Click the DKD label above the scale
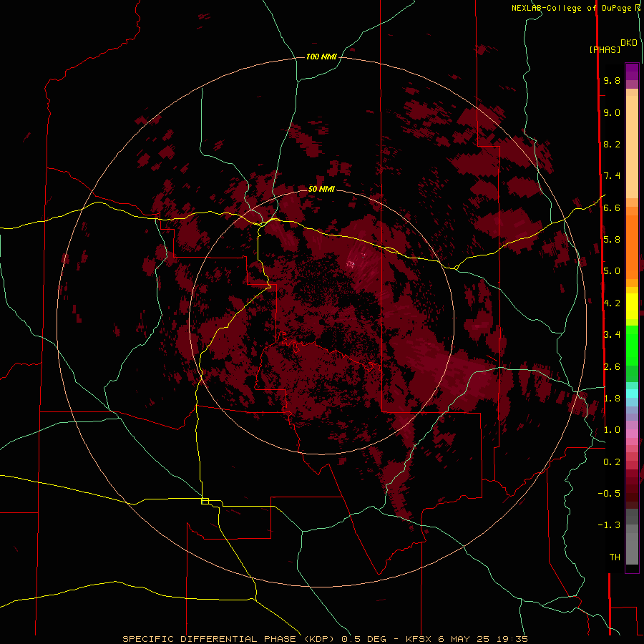The height and width of the screenshot is (644, 644). pyautogui.click(x=629, y=43)
